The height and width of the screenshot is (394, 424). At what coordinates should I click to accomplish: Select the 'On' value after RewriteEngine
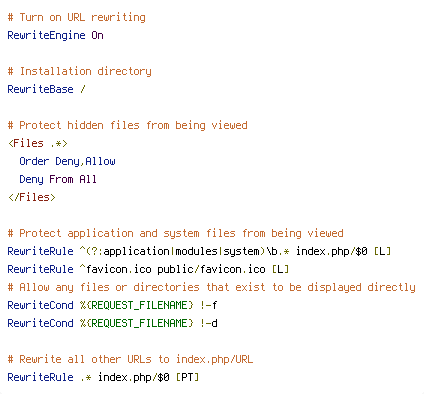97,35
